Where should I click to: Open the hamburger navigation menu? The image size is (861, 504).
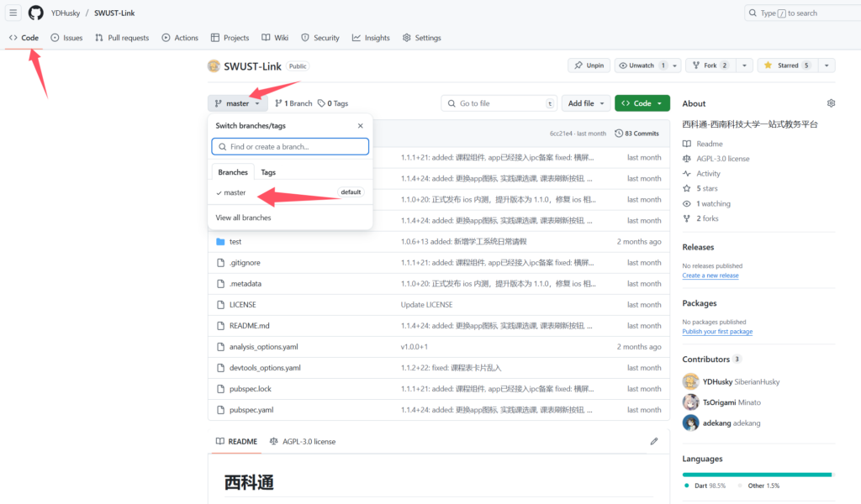(13, 13)
